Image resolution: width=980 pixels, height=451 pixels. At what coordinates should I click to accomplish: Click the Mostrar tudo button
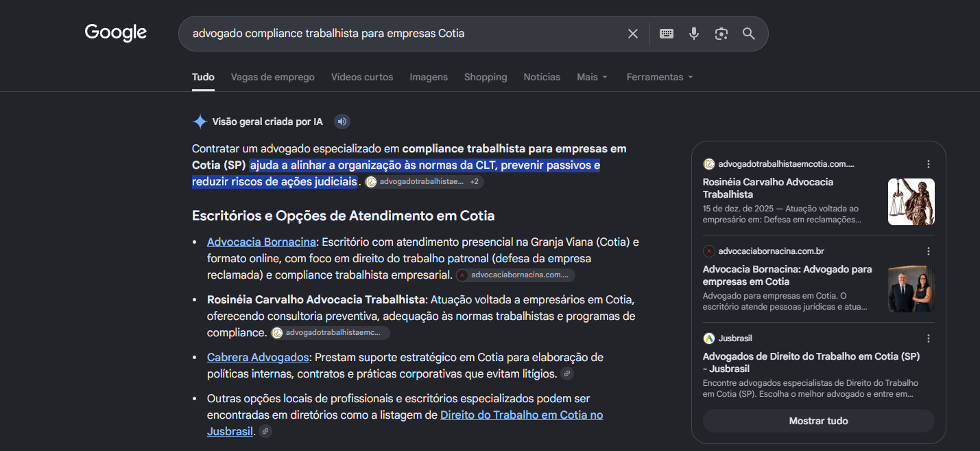coord(819,421)
